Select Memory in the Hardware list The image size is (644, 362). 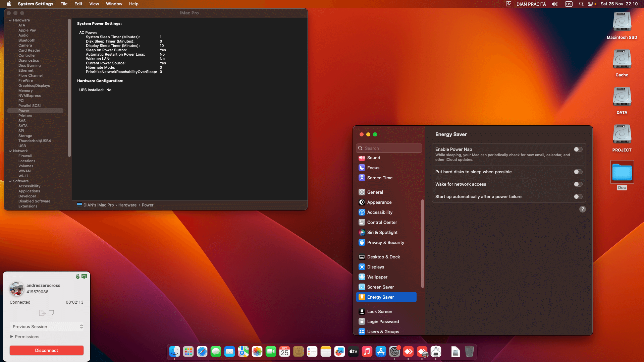click(25, 91)
